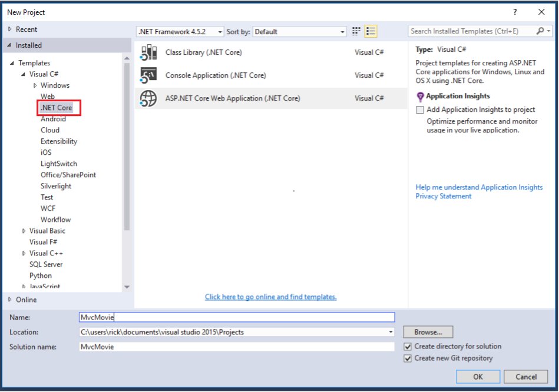The image size is (559, 392).
Task: Uncheck Create new Git repository
Action: (408, 358)
